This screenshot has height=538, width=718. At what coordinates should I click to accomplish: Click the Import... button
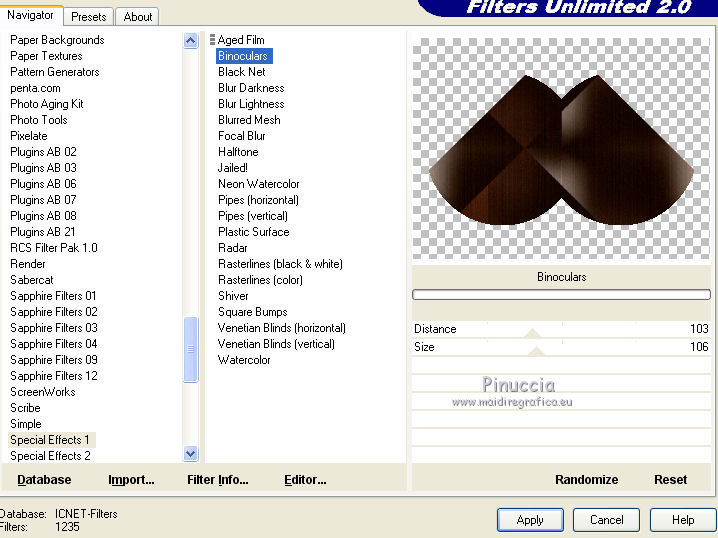pos(131,479)
